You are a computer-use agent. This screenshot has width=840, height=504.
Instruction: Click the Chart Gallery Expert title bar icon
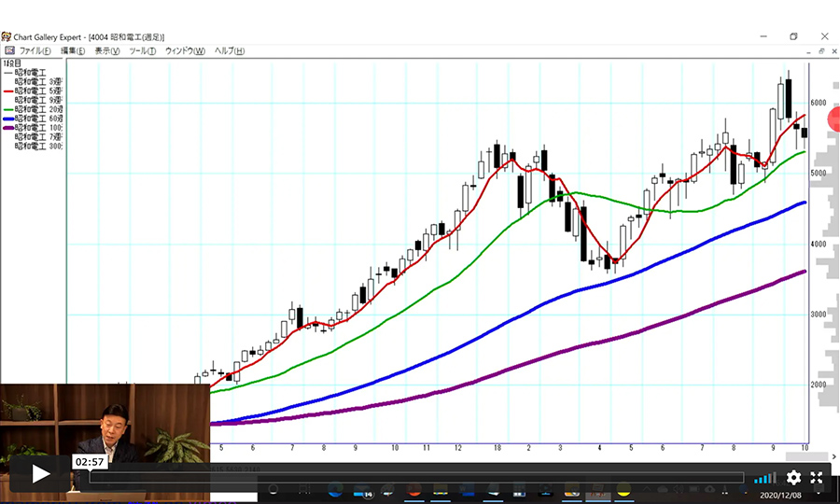coord(7,36)
